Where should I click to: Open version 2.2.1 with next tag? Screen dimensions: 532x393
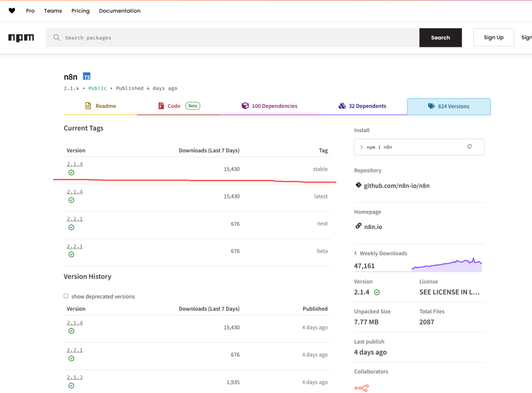pyautogui.click(x=75, y=219)
